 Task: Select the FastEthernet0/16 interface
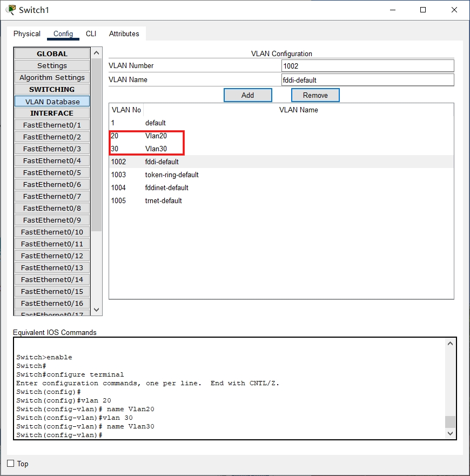tap(52, 303)
